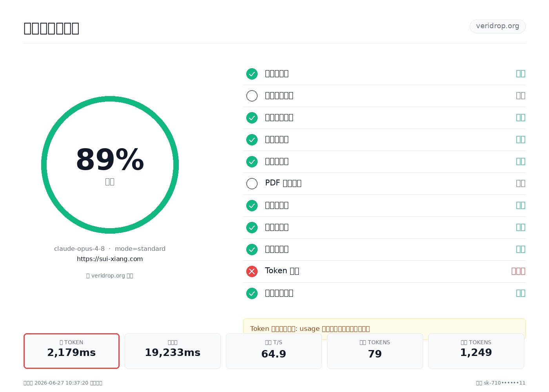549x392 pixels.
Task: Click the empty circle icon in second checklist row
Action: click(252, 96)
